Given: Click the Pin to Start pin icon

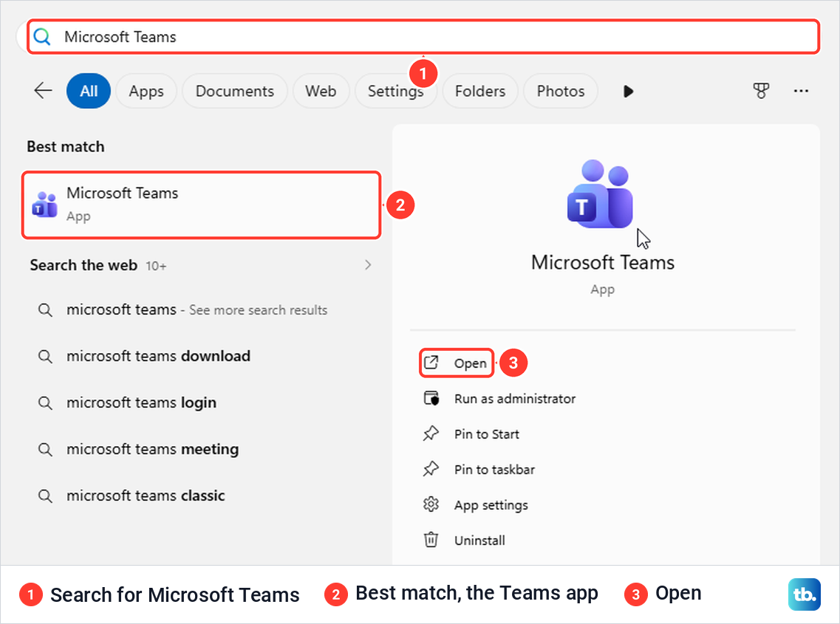Looking at the screenshot, I should coord(431,433).
